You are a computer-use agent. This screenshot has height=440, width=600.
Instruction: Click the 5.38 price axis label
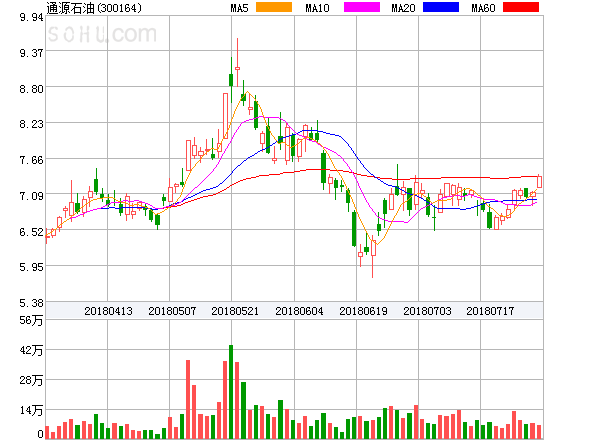pyautogui.click(x=31, y=303)
